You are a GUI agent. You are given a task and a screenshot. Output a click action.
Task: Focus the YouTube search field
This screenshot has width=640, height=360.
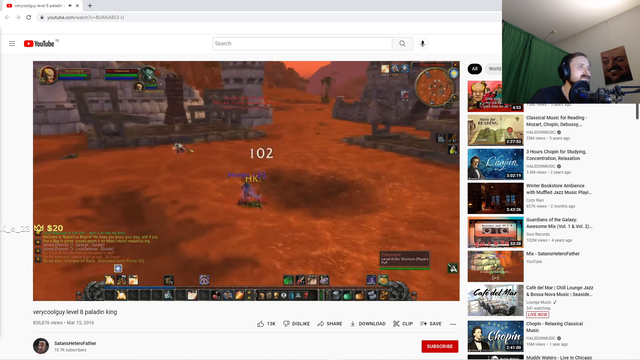(302, 44)
